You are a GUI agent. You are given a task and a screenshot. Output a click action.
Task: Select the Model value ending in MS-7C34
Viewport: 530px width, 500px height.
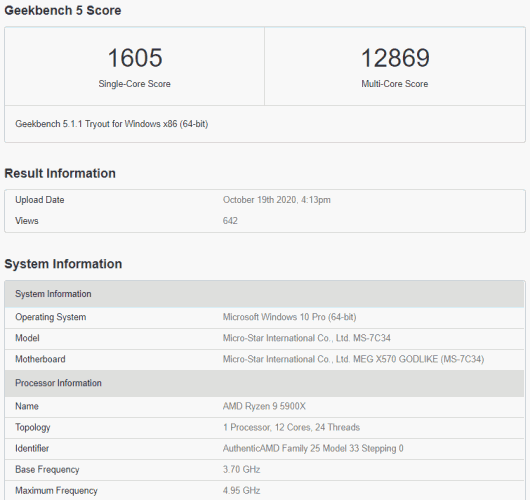tap(307, 338)
